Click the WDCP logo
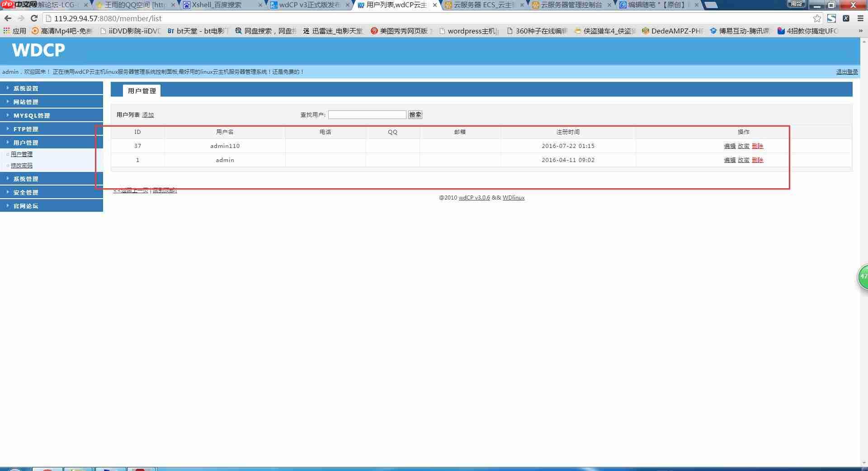 pos(38,50)
